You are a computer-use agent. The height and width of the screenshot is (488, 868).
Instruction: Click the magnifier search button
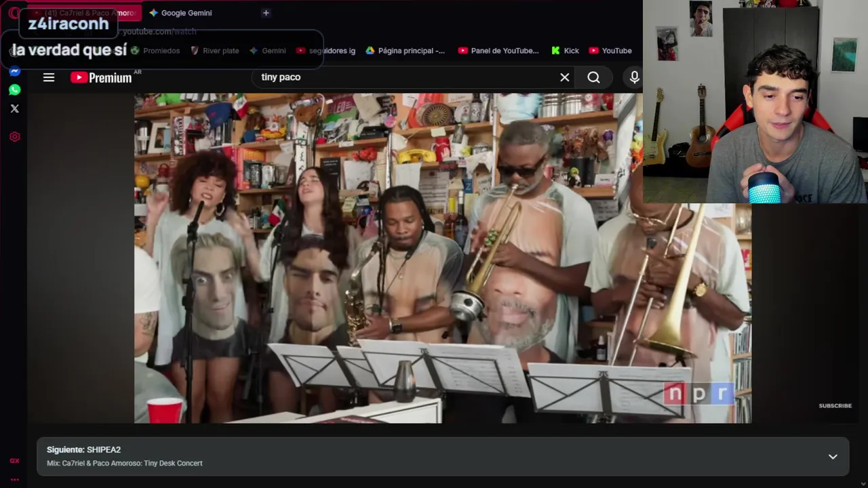[x=594, y=77]
